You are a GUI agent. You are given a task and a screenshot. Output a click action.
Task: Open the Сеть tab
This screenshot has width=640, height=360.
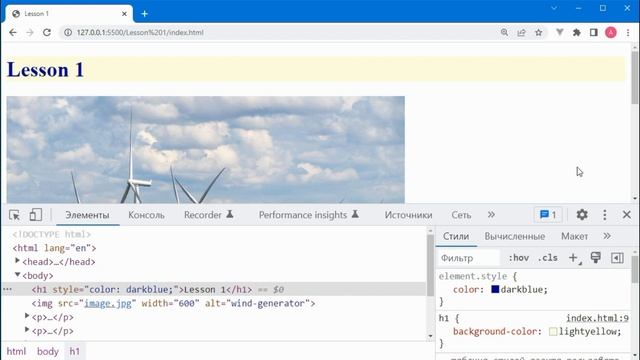(461, 215)
